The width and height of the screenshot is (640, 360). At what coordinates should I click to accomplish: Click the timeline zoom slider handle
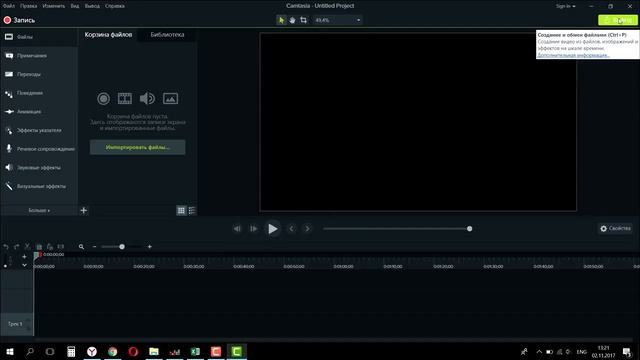(122, 247)
